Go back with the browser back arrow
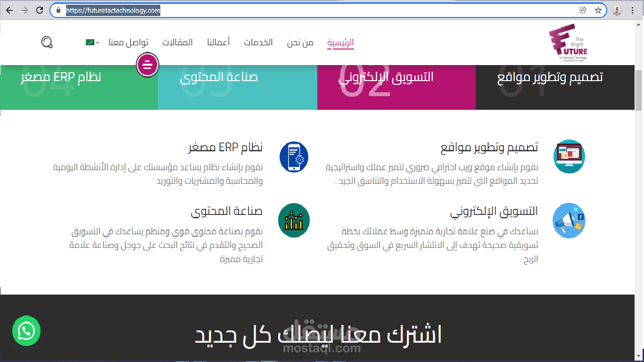 tap(9, 10)
